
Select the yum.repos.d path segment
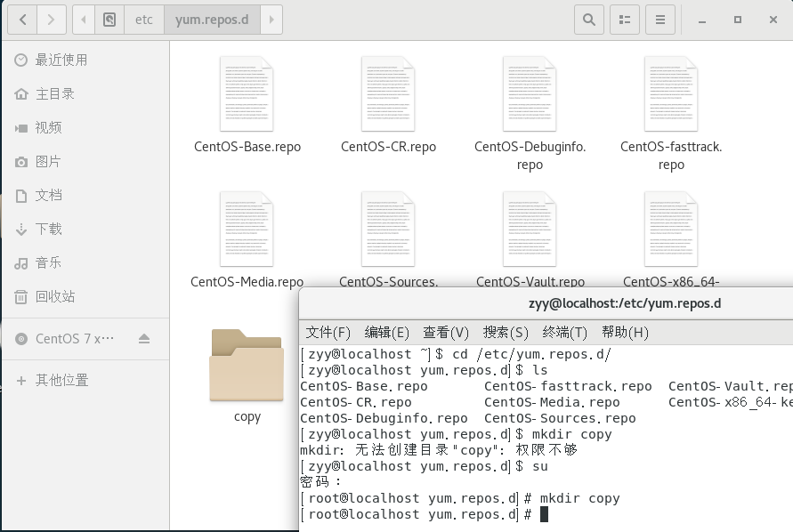(212, 20)
